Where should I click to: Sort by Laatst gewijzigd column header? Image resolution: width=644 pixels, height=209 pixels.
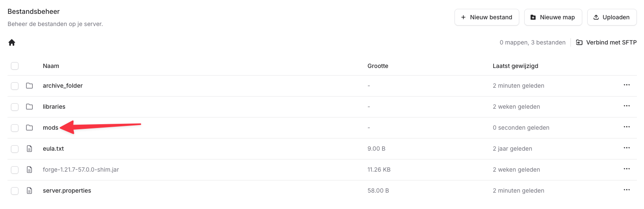pos(515,66)
